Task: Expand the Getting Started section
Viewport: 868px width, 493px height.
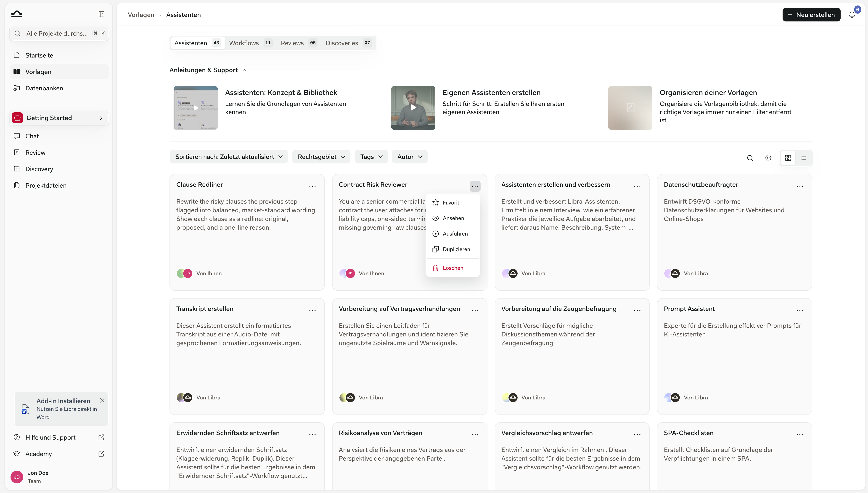Action: point(59,118)
